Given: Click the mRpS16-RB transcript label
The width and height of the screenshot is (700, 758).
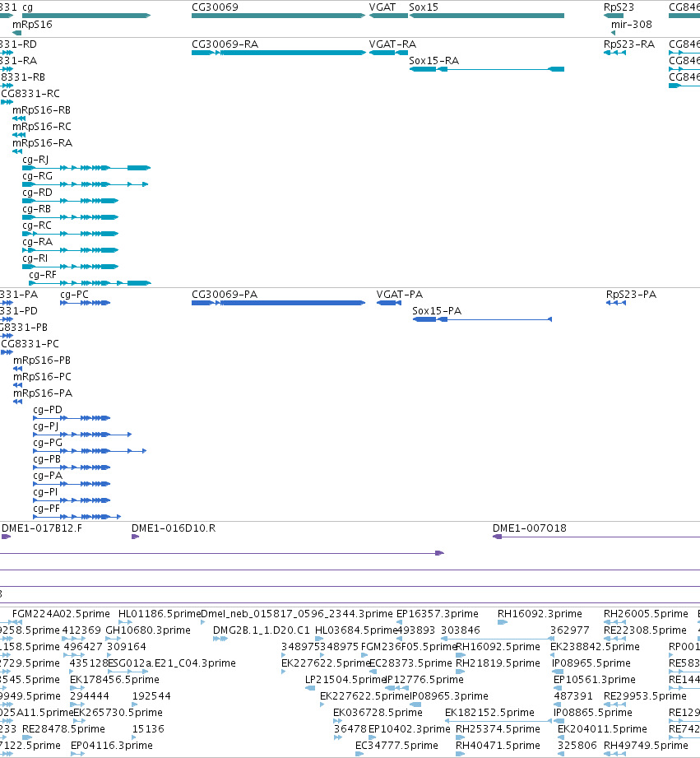Looking at the screenshot, I should pos(42,109).
